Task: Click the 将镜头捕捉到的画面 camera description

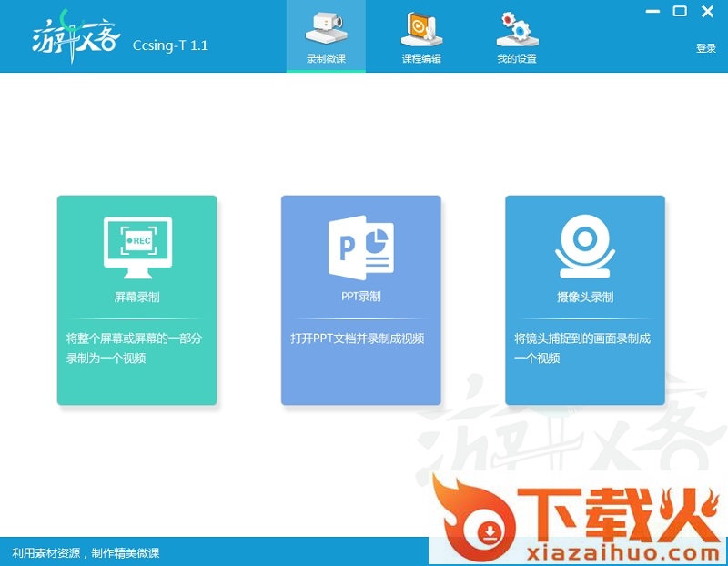Action: [x=582, y=349]
